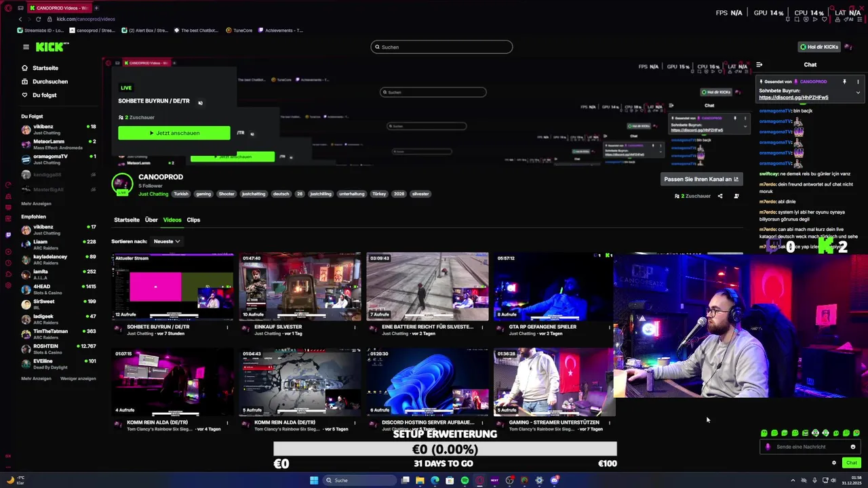This screenshot has width=868, height=488.
Task: Open the Achievements bookmark
Action: [x=280, y=30]
